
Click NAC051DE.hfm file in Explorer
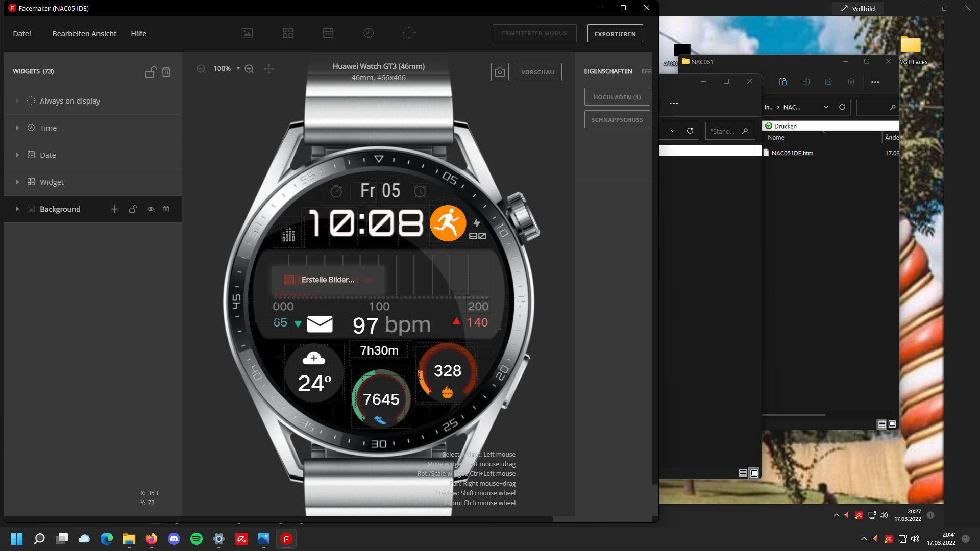(x=792, y=153)
